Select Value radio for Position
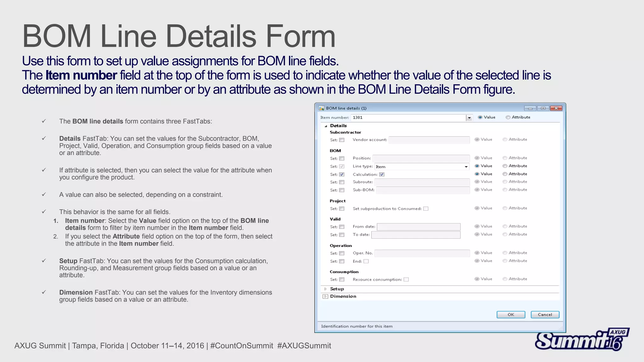644x362 pixels. coord(477,158)
